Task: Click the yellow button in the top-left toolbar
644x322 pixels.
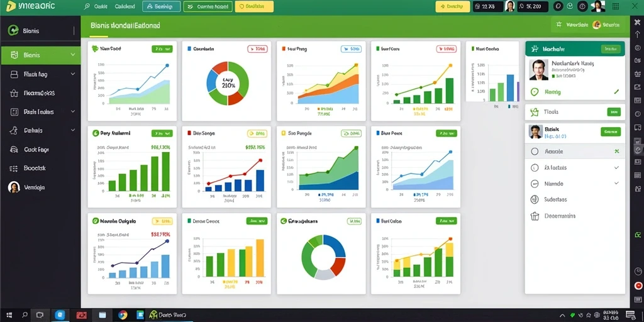Action: tap(254, 6)
